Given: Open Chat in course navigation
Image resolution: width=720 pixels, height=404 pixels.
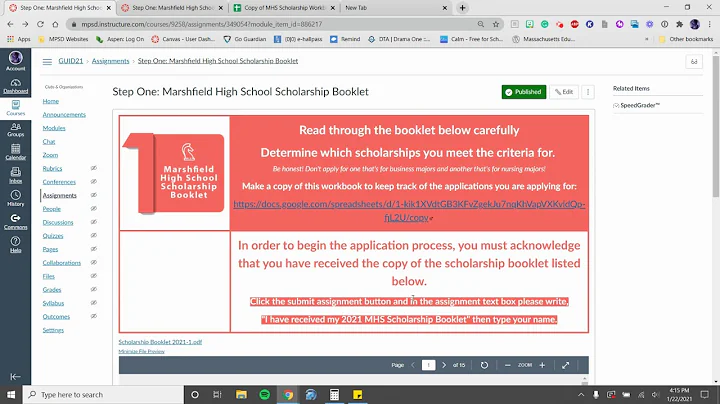Looking at the screenshot, I should click(49, 141).
